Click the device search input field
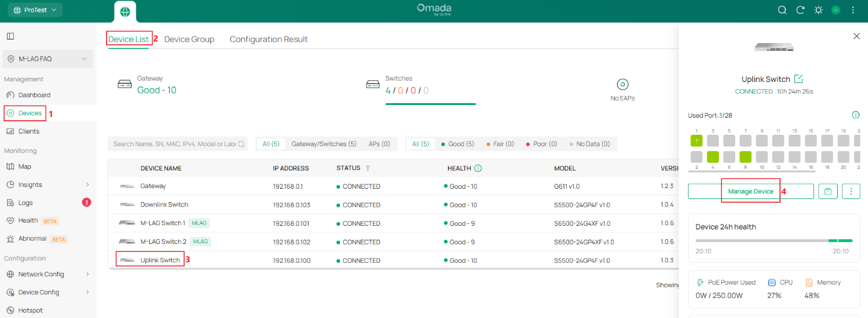Image resolution: width=868 pixels, height=318 pixels. click(174, 144)
